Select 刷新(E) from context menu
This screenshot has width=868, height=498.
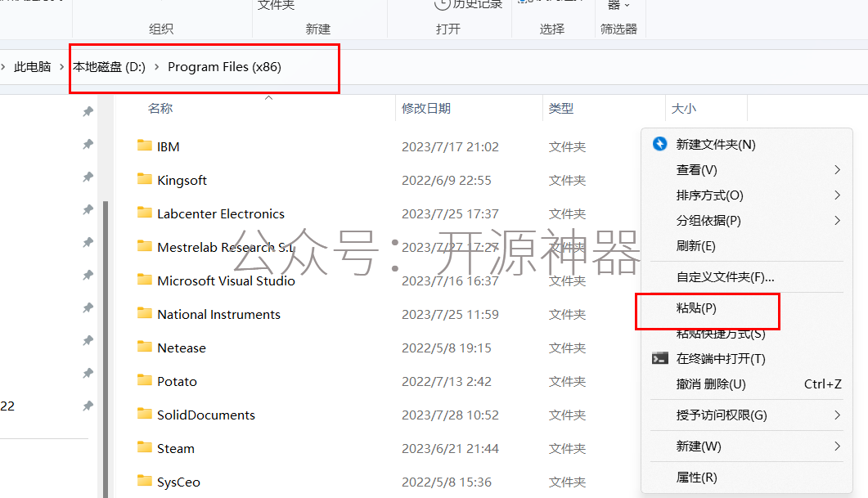click(x=746, y=246)
